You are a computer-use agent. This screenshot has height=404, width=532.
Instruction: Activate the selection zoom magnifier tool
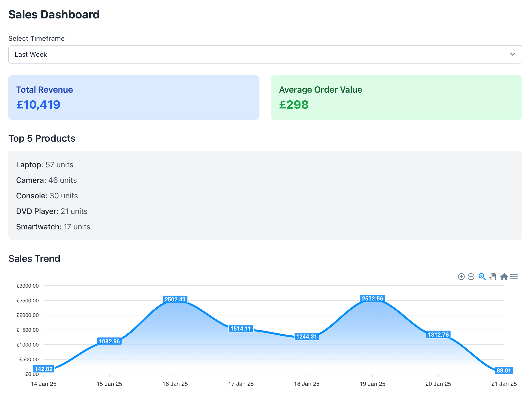point(482,277)
